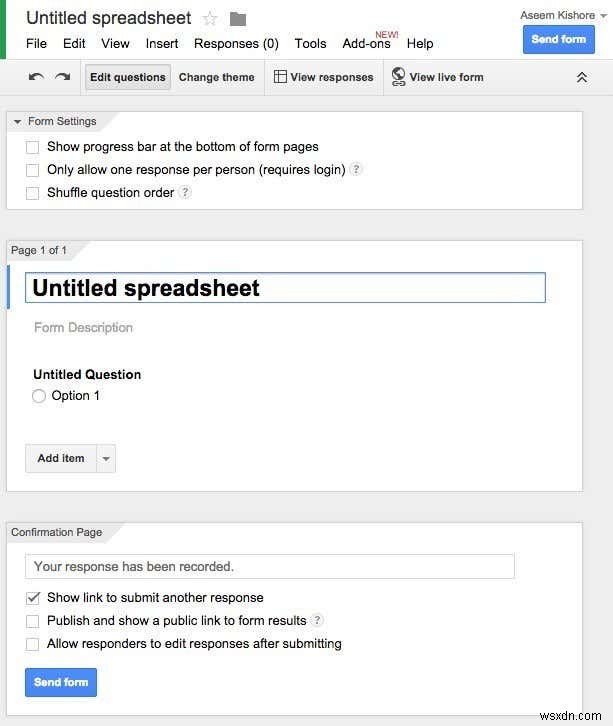Viewport: 613px width, 726px height.
Task: Click the undo arrow icon
Action: [x=36, y=77]
